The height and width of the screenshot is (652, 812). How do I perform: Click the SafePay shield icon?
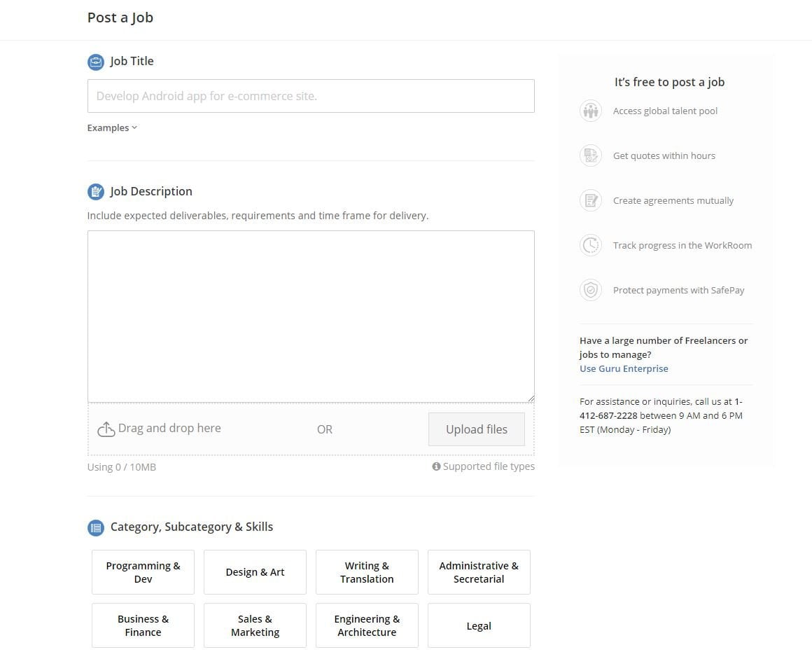coord(590,290)
